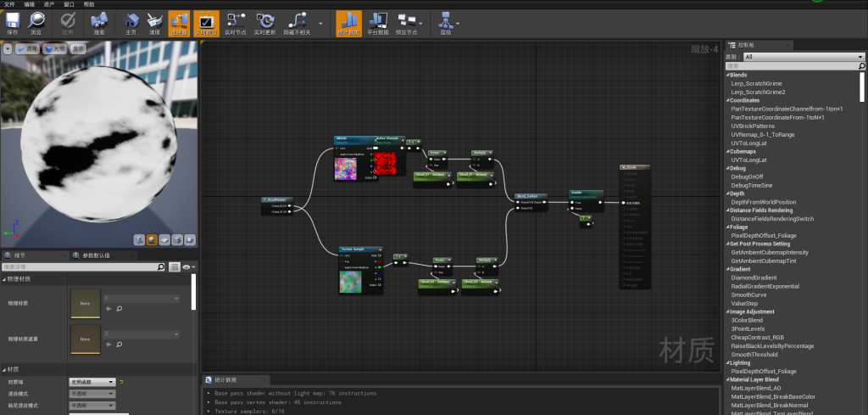This screenshot has height=415, width=868.
Task: Open 搜索 binoculars search tool
Action: [x=99, y=23]
